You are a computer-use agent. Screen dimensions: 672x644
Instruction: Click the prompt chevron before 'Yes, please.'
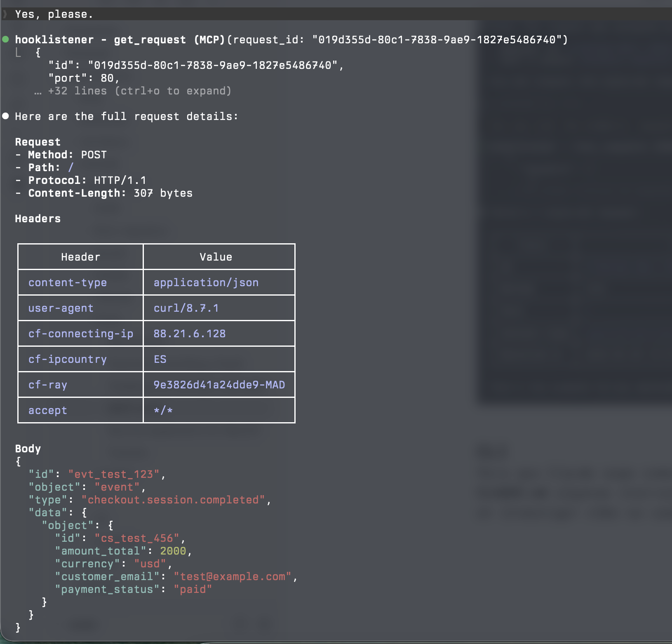click(5, 14)
